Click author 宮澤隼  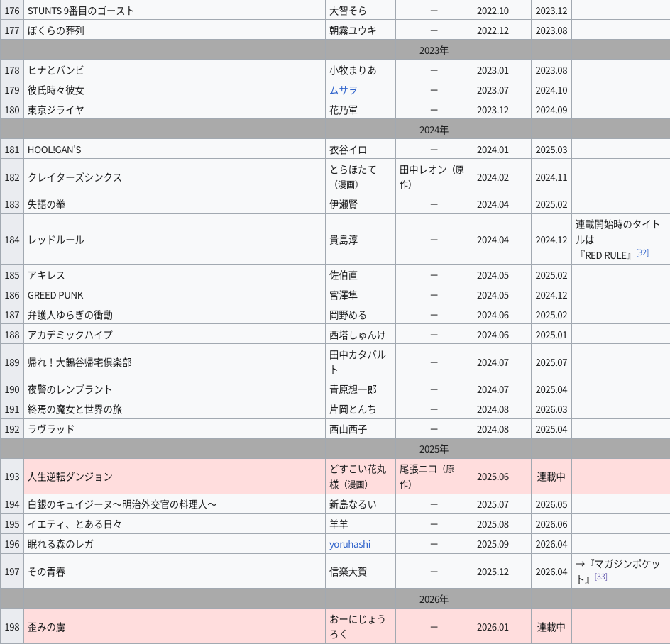(343, 295)
